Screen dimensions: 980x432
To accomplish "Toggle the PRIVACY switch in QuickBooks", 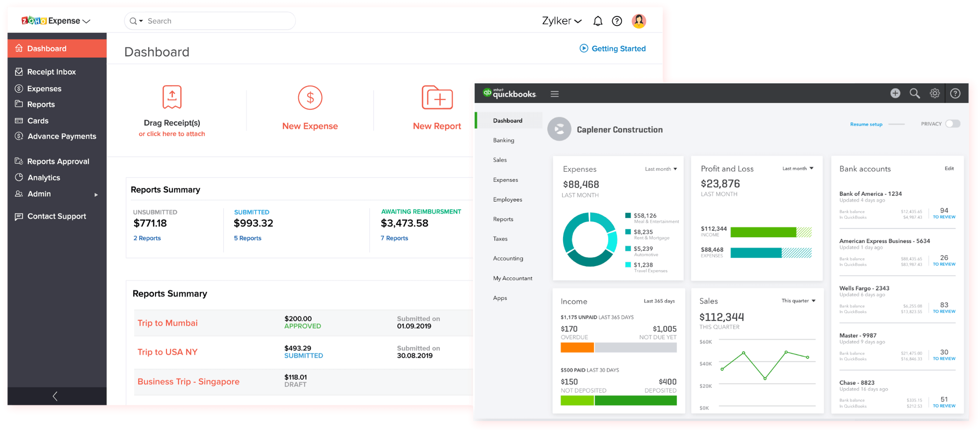I will [953, 124].
